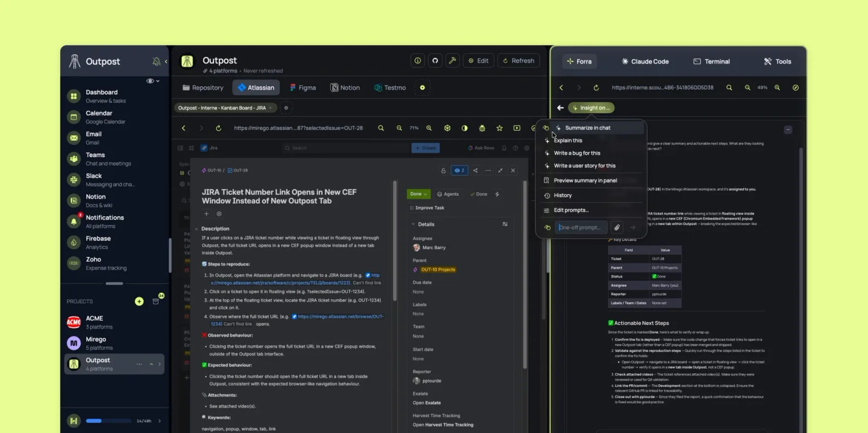Open the Terminal tab

click(711, 62)
